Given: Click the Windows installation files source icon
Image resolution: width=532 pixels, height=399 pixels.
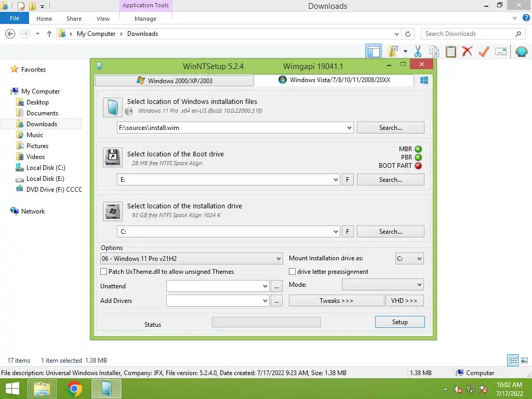Looking at the screenshot, I should coord(112,108).
